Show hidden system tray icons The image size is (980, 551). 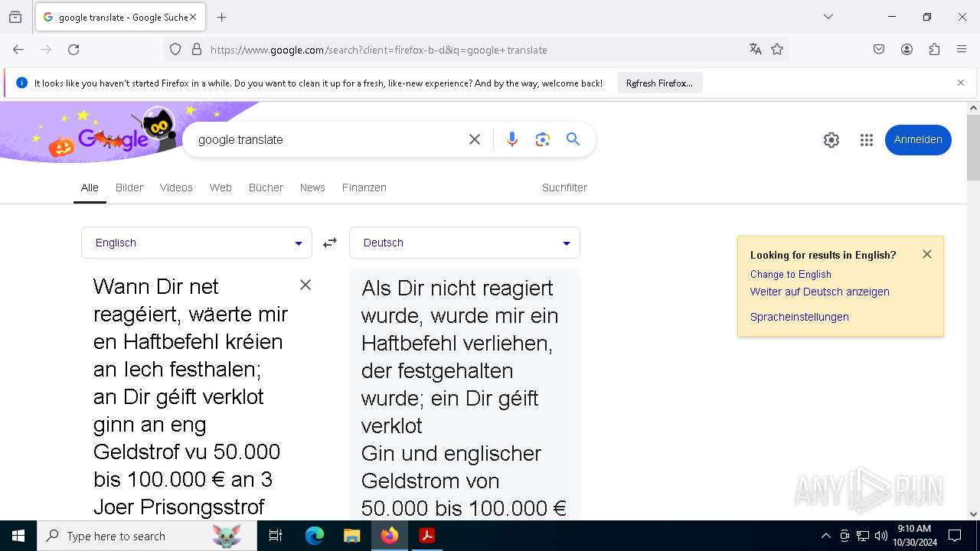(825, 536)
